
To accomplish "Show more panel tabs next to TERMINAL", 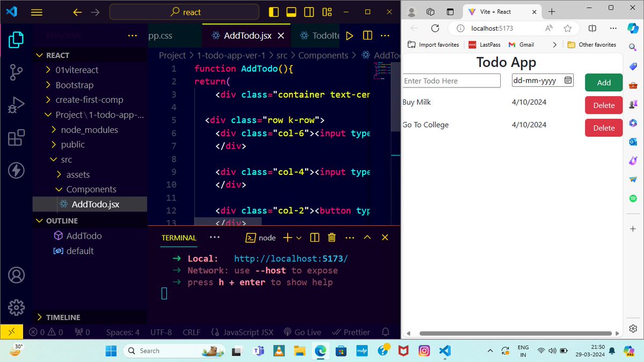I will pyautogui.click(x=215, y=238).
